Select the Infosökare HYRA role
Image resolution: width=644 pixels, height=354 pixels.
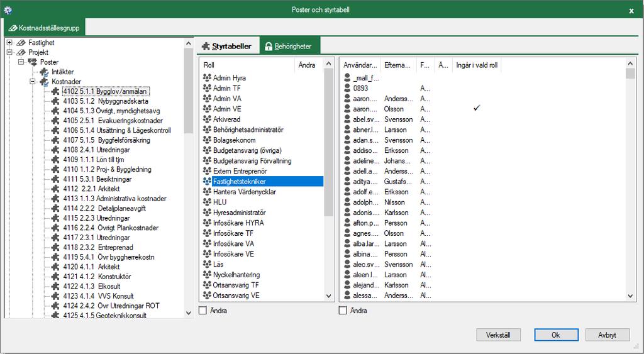point(238,223)
